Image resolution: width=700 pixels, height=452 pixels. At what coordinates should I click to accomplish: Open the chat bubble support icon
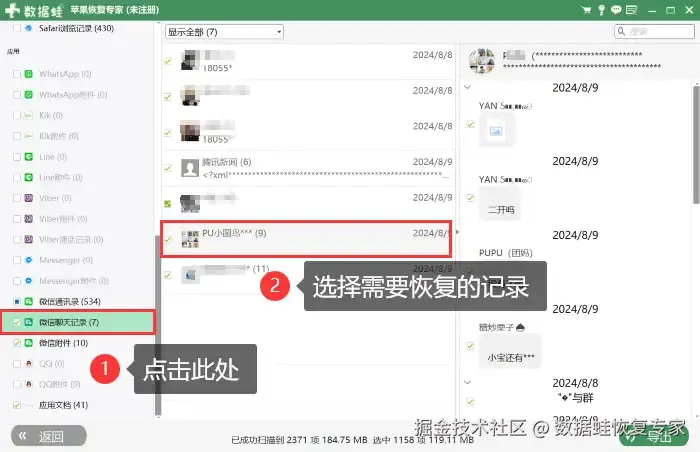(x=616, y=10)
